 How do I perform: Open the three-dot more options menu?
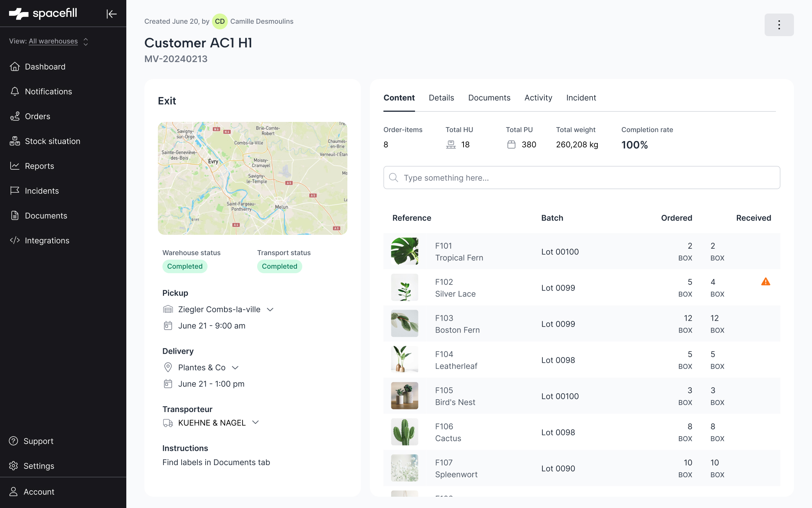click(779, 25)
